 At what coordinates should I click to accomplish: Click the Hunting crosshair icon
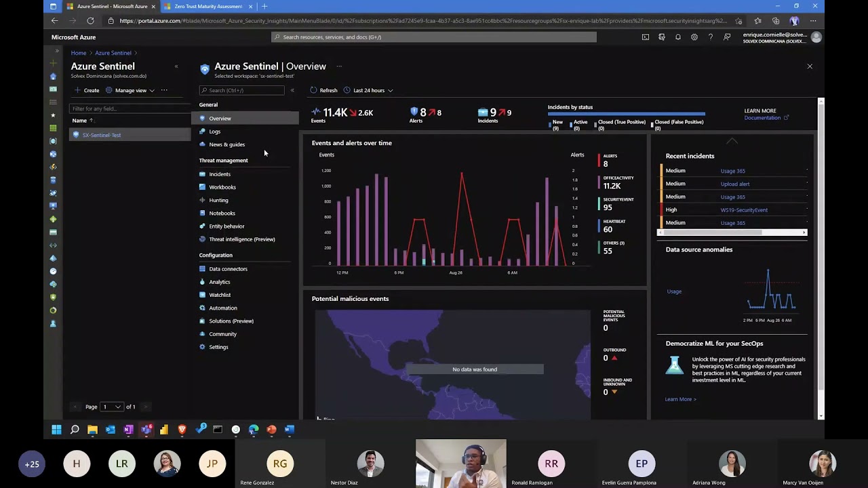coord(202,200)
